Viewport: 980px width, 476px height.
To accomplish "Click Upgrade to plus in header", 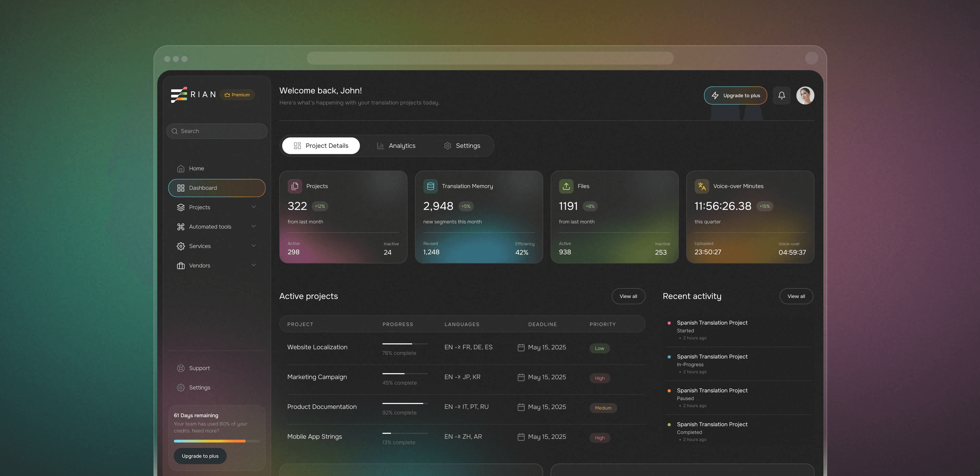I will (735, 95).
